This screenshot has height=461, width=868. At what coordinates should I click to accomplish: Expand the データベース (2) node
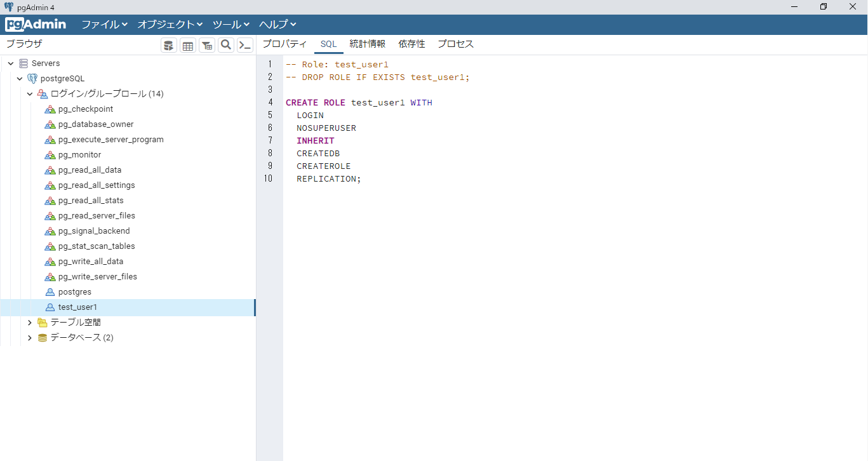click(x=29, y=338)
